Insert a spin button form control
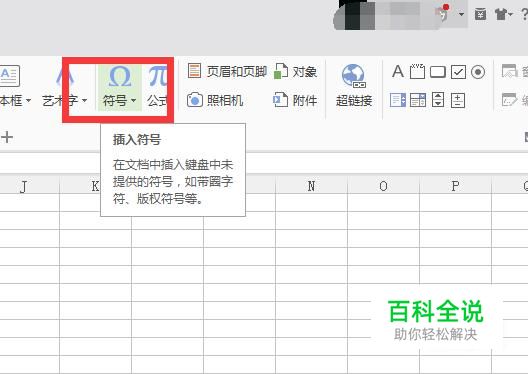528x374 pixels. [458, 100]
